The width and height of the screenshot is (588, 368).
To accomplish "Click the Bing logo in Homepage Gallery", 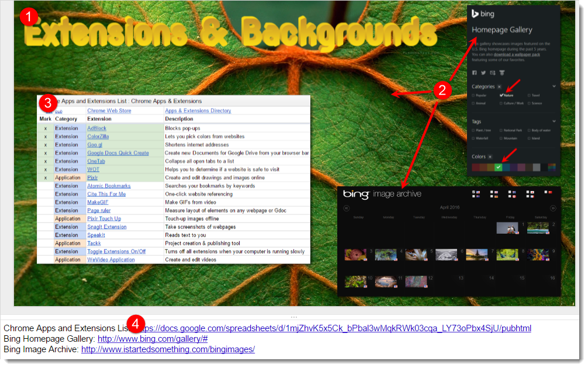I will pyautogui.click(x=483, y=14).
